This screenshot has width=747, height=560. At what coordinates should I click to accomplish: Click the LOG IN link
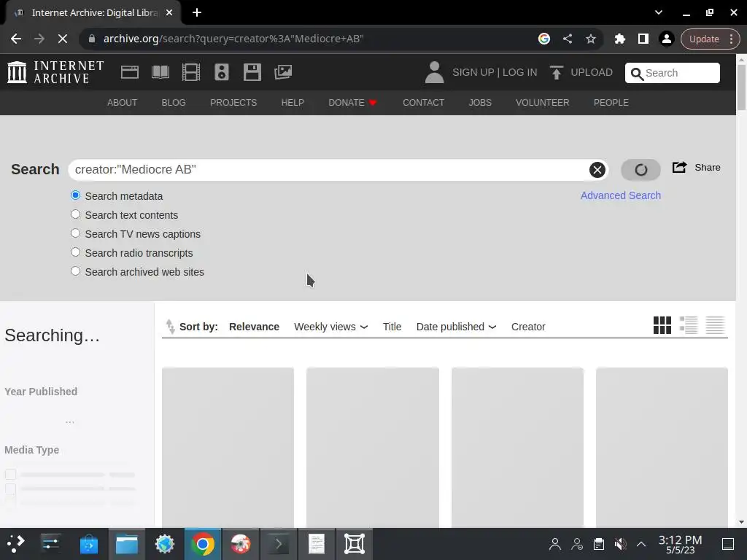pos(519,72)
